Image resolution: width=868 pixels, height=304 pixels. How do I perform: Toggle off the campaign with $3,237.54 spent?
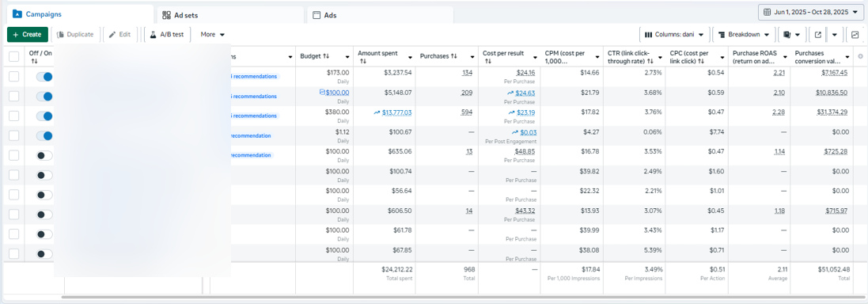tap(44, 77)
